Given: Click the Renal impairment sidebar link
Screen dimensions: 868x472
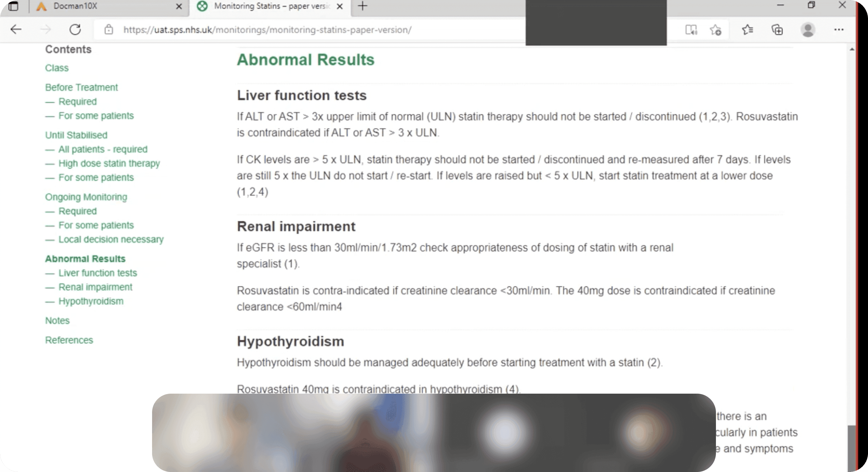Looking at the screenshot, I should [x=95, y=287].
